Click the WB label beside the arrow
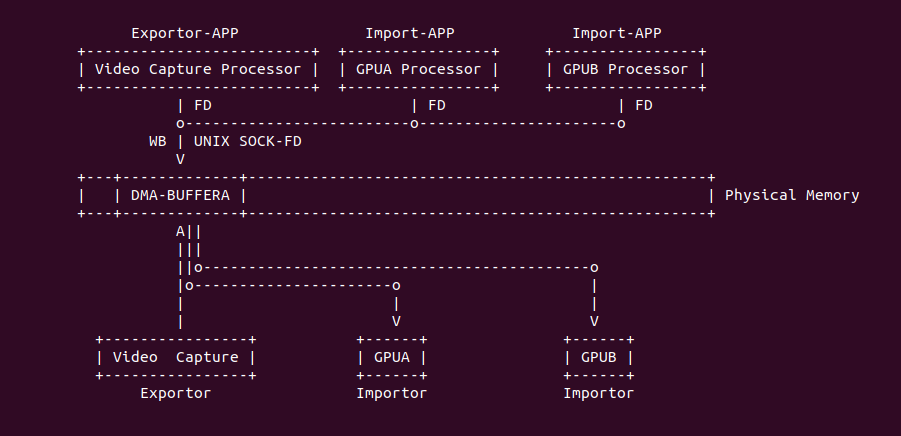Screen dimensions: 901x436 (x=158, y=141)
